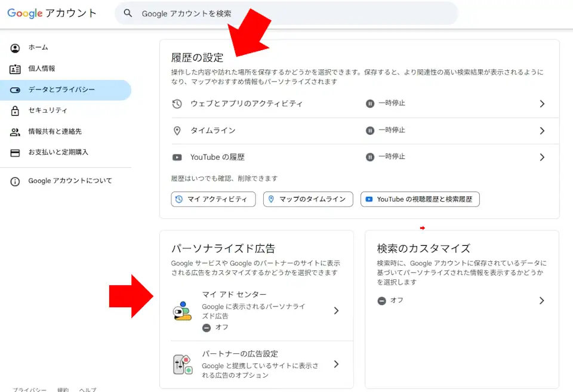Image resolution: width=573 pixels, height=392 pixels.
Task: Click pause icon on タイムライン row
Action: pos(370,131)
